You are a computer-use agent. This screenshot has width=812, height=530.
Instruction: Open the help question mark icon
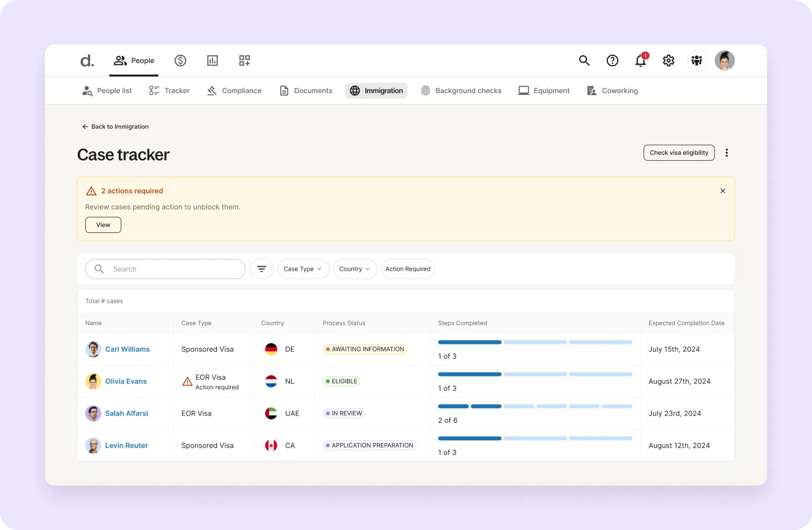coord(612,60)
